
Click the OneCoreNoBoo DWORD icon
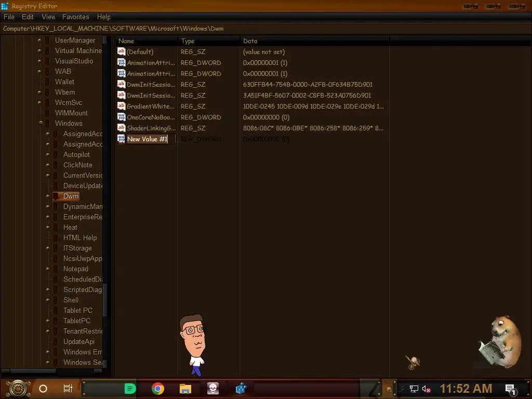[x=122, y=117]
